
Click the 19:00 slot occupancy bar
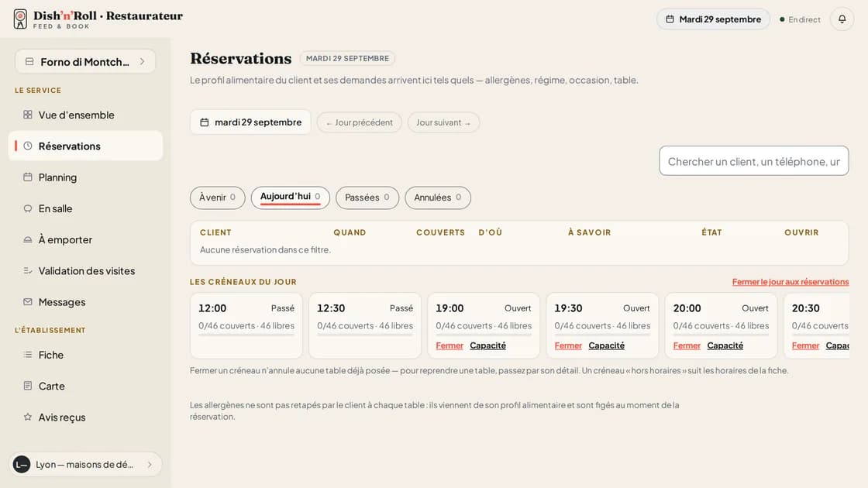484,335
